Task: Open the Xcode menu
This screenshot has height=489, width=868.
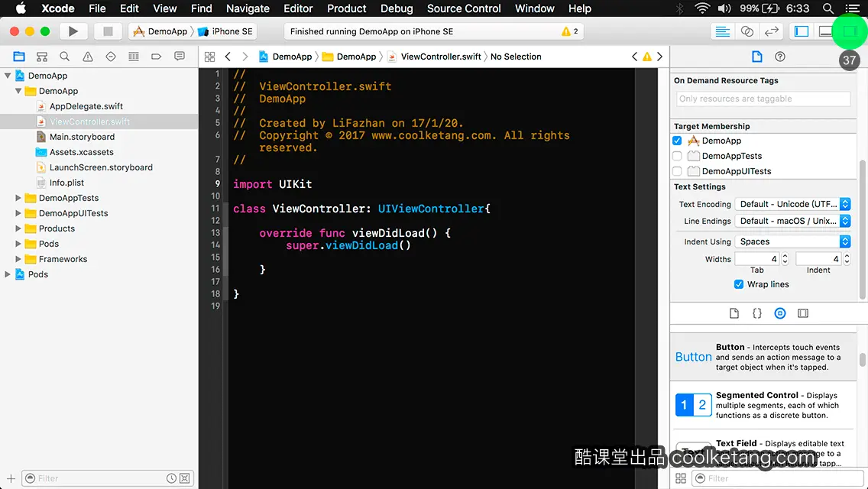Action: [58, 8]
